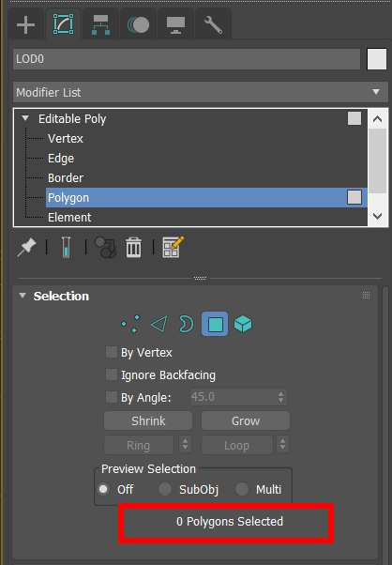Image resolution: width=392 pixels, height=565 pixels.
Task: Select Element sub-object level in stack
Action: coord(69,218)
